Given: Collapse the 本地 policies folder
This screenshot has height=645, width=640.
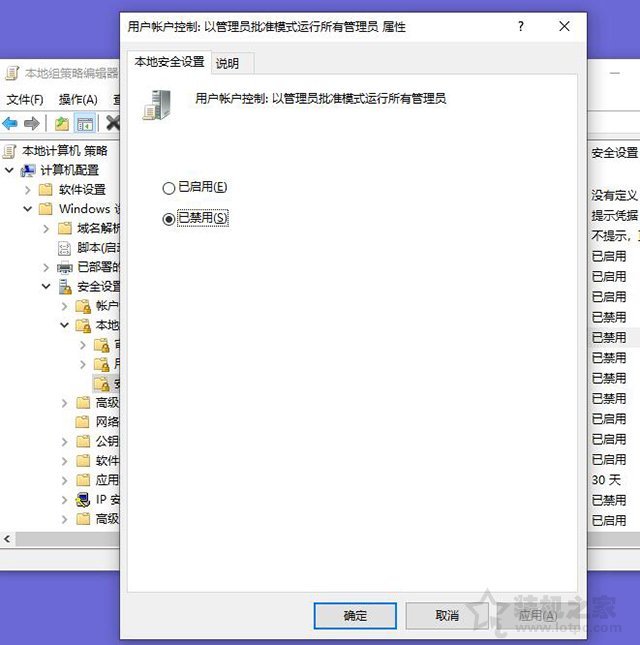Looking at the screenshot, I should point(65,325).
